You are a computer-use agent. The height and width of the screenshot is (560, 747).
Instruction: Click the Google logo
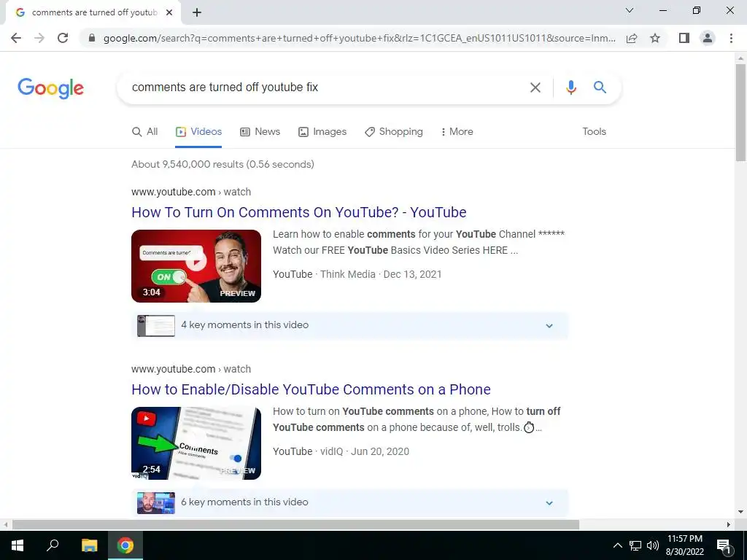[x=50, y=88]
